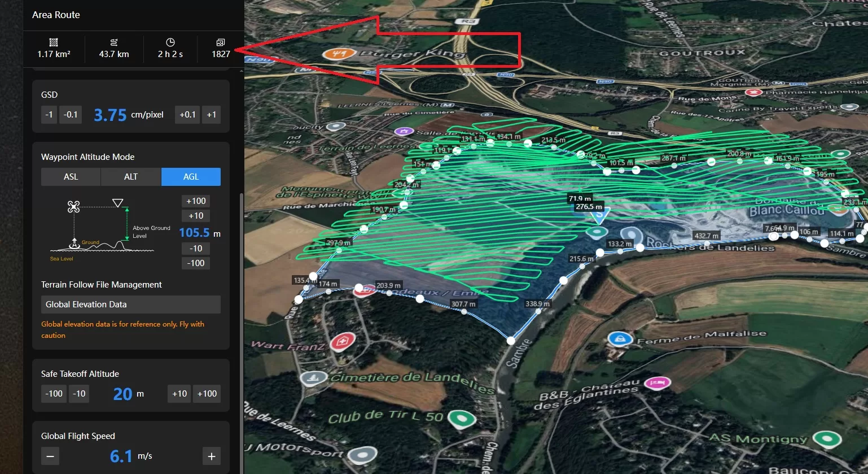Click the pink marker near Château des Eglantines

click(657, 382)
